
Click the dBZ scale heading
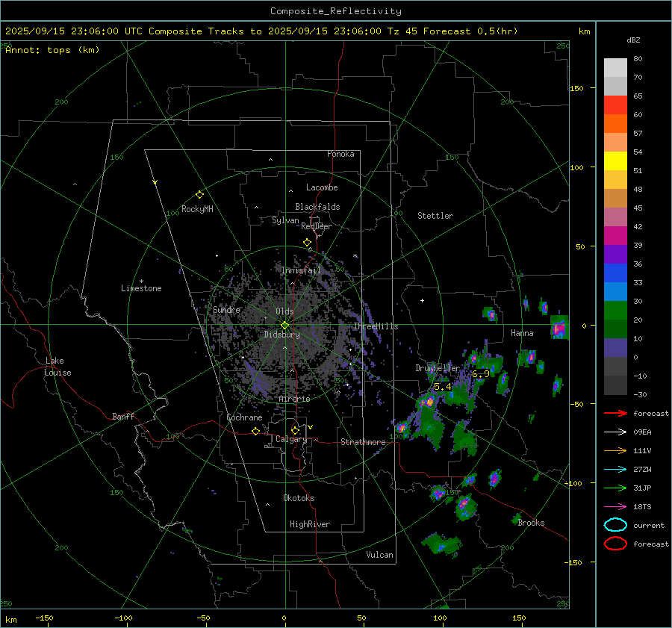click(x=633, y=40)
